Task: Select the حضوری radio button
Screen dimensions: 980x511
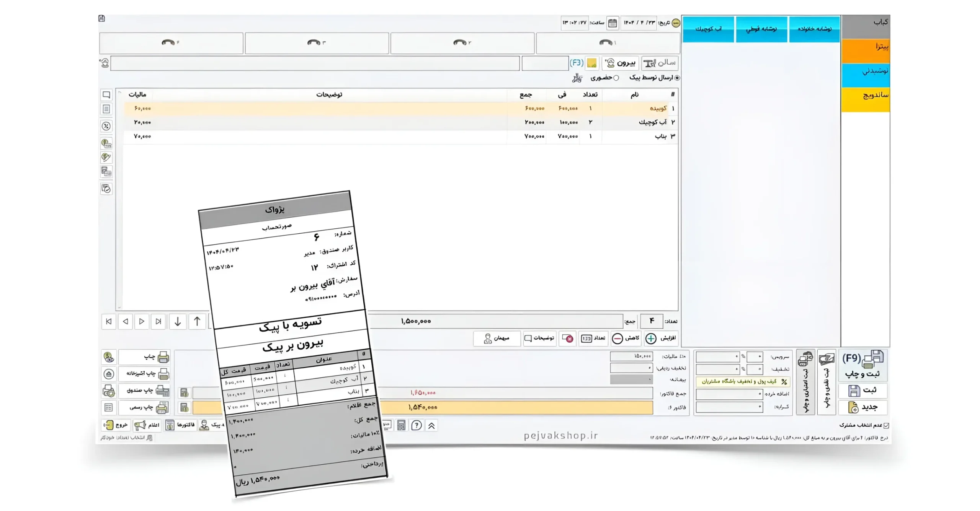Action: click(x=616, y=78)
